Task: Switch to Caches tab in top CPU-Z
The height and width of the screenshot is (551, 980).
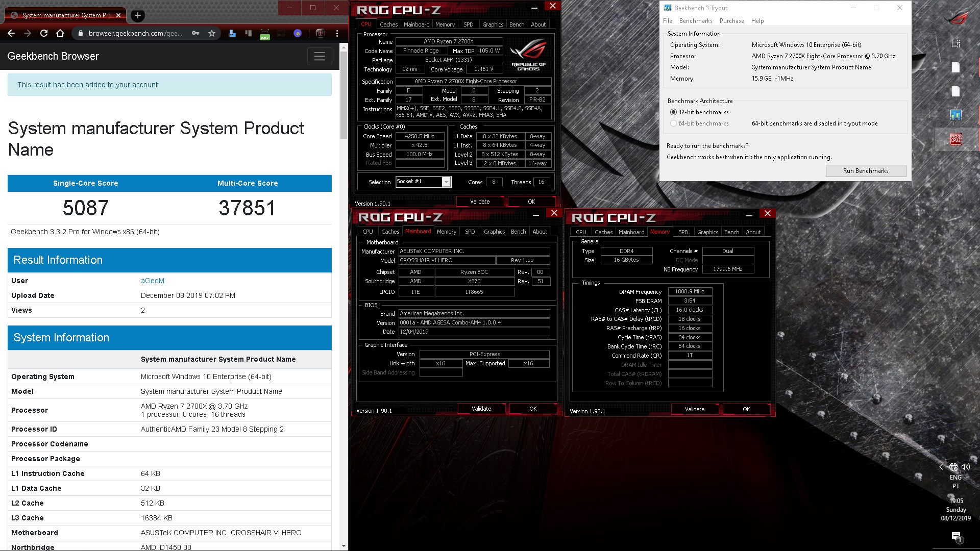Action: (x=388, y=24)
